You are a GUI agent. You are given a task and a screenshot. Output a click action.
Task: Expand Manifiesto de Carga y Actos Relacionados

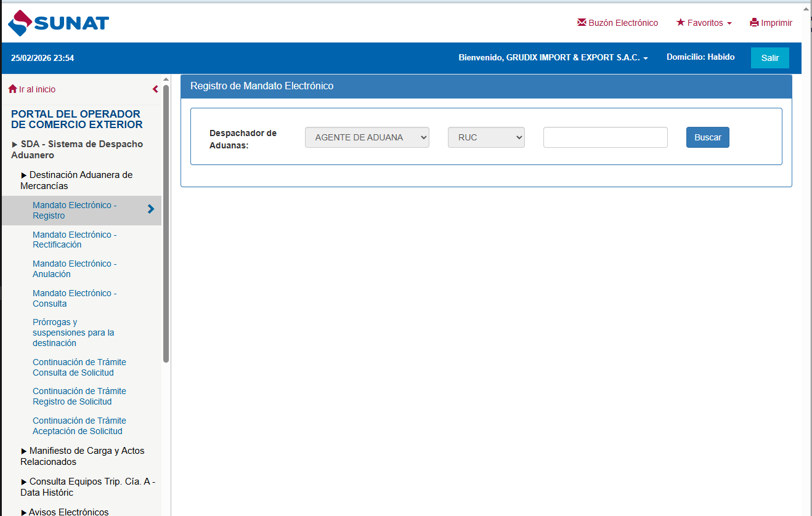pyautogui.click(x=83, y=456)
